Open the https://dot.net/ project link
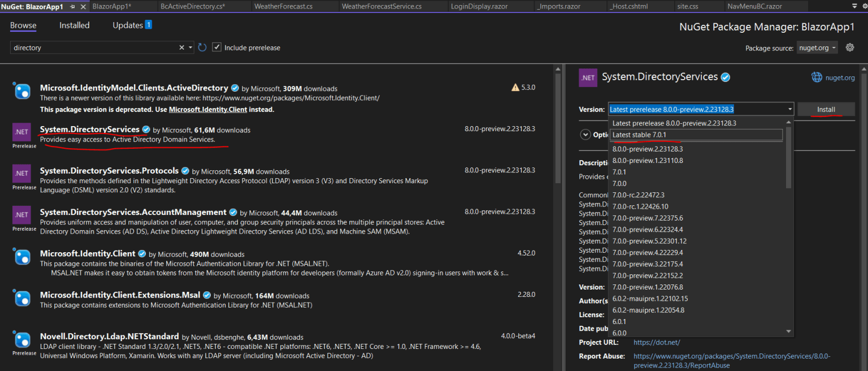868x371 pixels. (x=656, y=342)
